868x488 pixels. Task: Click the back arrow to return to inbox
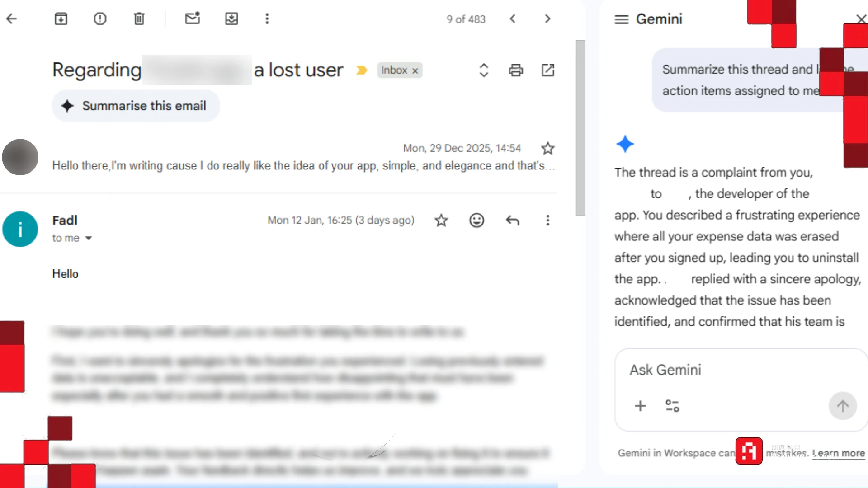[x=12, y=19]
